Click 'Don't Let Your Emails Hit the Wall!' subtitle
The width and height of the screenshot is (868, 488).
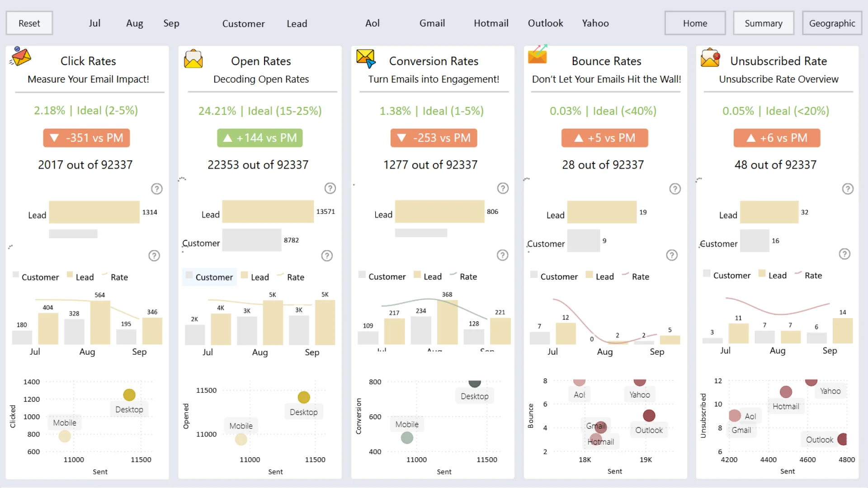point(606,79)
